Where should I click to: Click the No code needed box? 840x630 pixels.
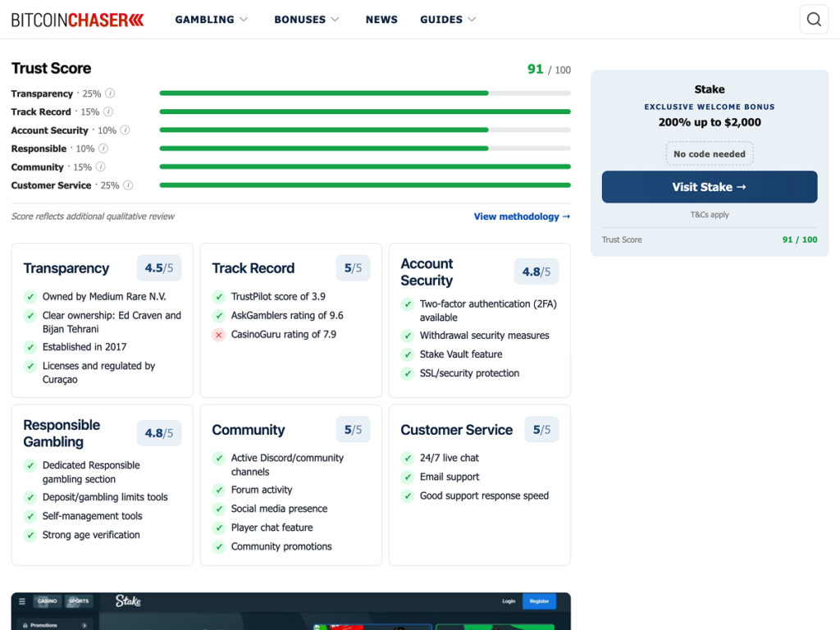point(710,153)
